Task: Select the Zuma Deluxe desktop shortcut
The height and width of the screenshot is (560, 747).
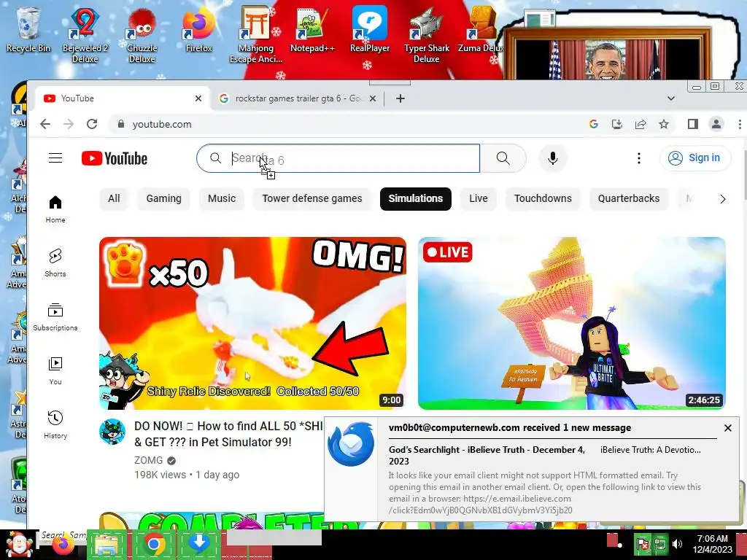Action: click(x=480, y=28)
